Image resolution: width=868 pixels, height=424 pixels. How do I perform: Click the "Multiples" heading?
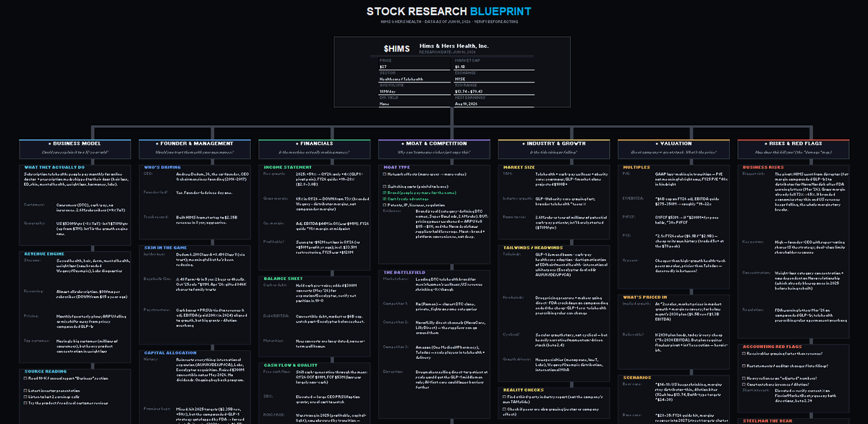637,168
